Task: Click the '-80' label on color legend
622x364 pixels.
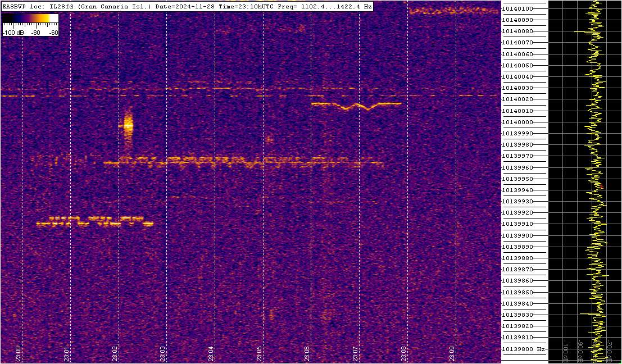Action: [35, 33]
